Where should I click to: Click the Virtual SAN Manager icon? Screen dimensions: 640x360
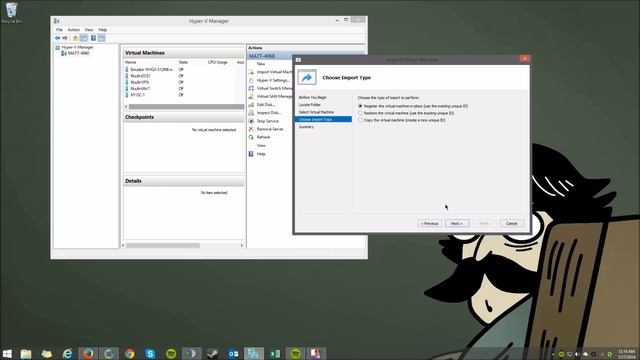[x=251, y=96]
